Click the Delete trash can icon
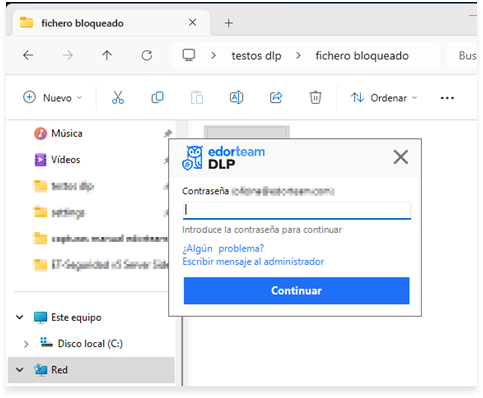This screenshot has height=398, width=483. point(315,98)
